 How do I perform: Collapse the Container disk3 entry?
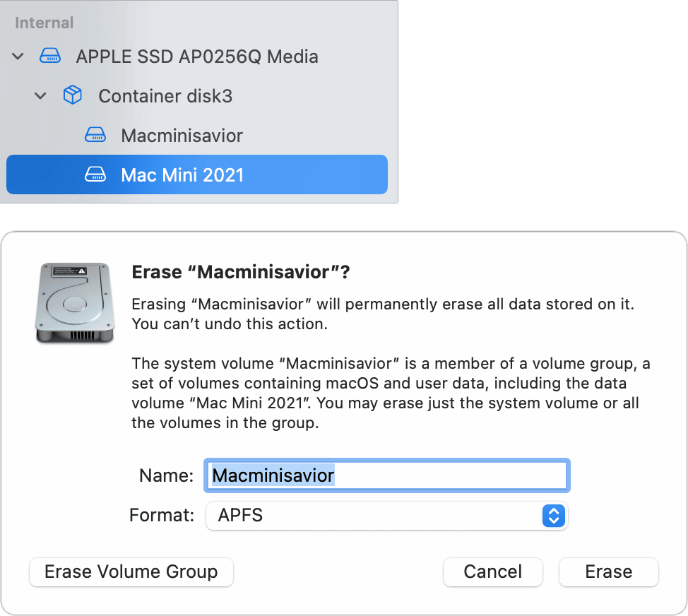[40, 95]
